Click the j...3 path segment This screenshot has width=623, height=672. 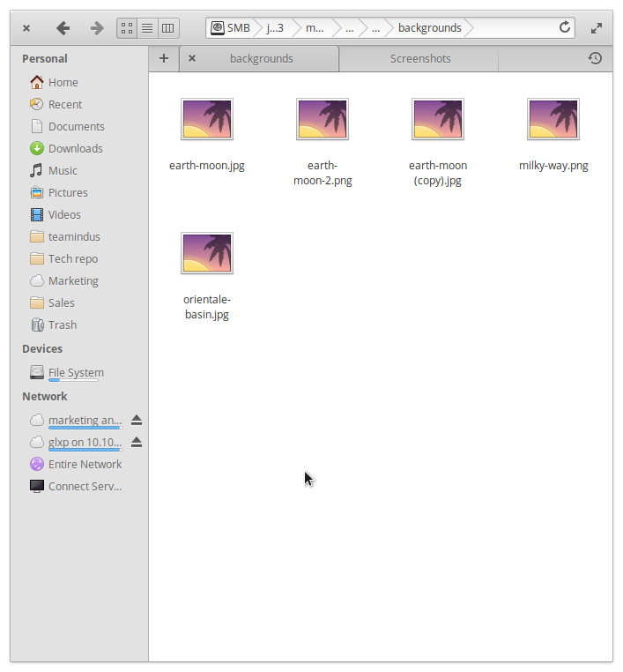click(275, 28)
